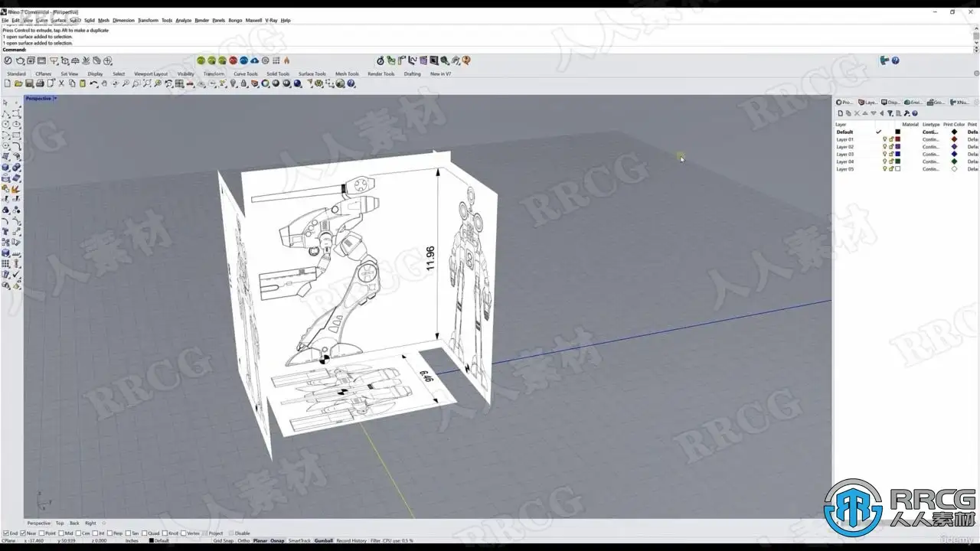The height and width of the screenshot is (551, 980).
Task: Toggle the Ortho status bar button
Action: coord(243,541)
